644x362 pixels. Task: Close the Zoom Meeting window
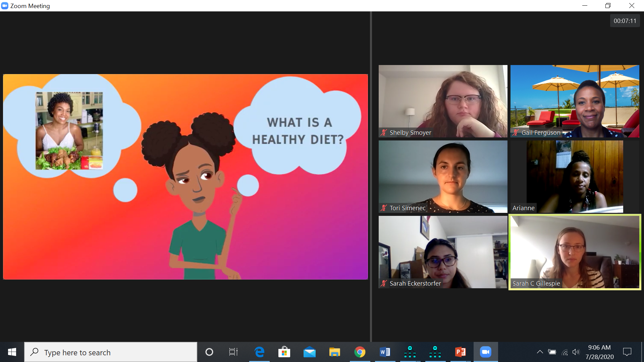tap(632, 6)
